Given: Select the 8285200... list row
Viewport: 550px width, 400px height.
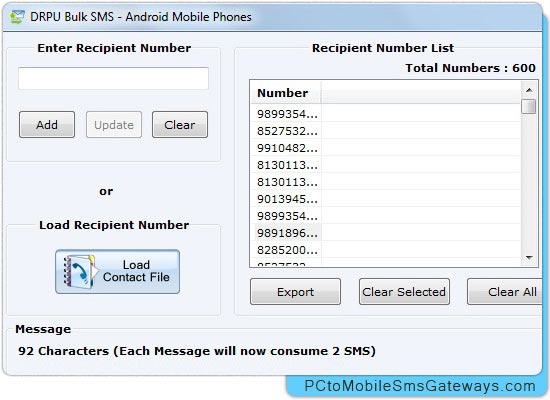Looking at the screenshot, I should click(x=386, y=250).
